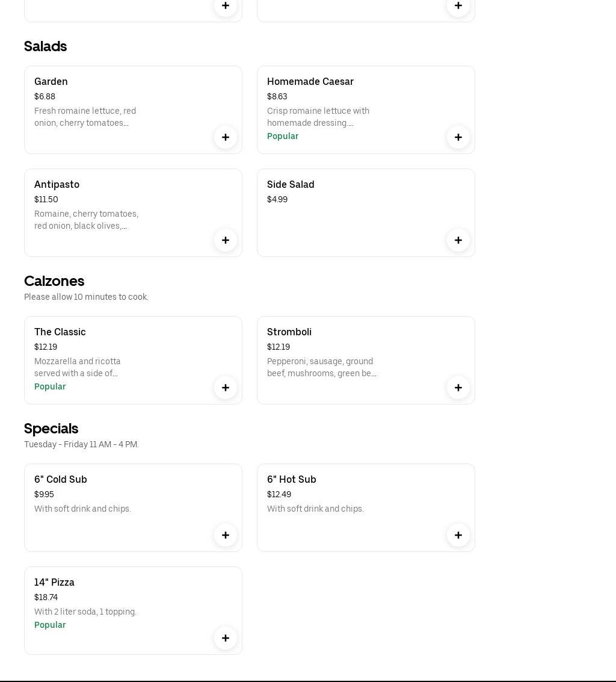Click plus icon on Antipasto card

click(x=226, y=240)
